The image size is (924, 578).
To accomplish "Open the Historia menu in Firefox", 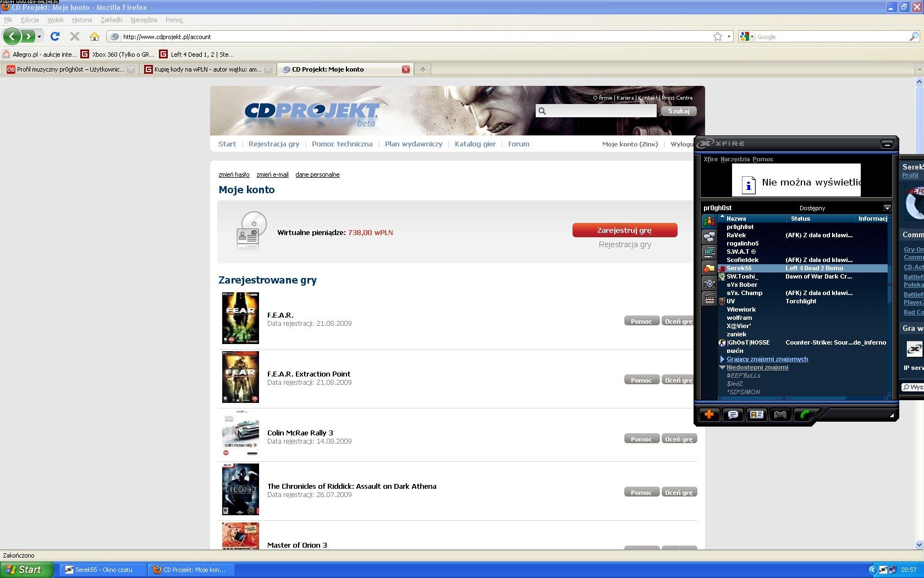I will [82, 20].
